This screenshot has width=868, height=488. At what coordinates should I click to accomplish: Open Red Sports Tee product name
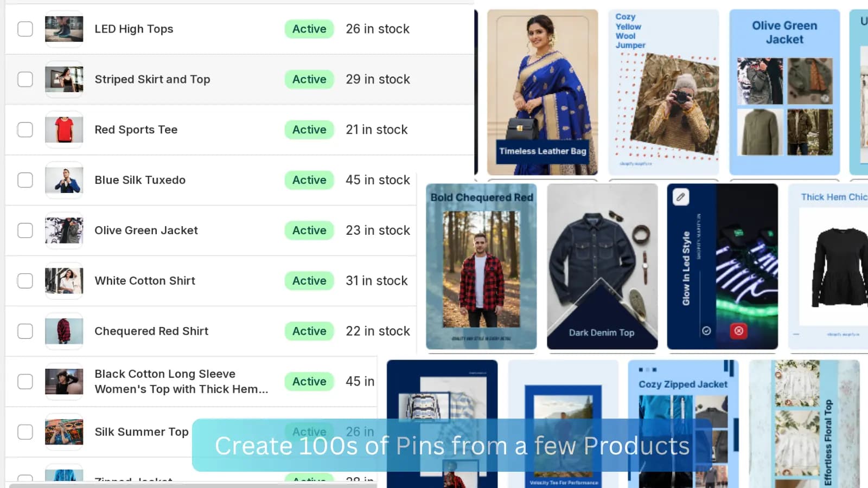pos(136,130)
